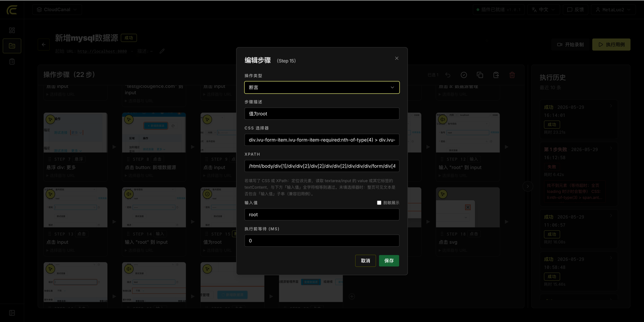Screen dimensions: 644x322
Task: Click the 执行前等待 (MS) field
Action: coord(322,241)
